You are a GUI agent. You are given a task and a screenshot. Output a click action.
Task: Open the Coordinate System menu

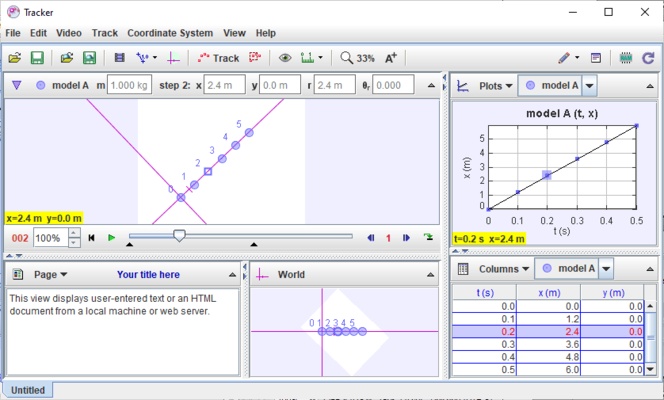(170, 33)
